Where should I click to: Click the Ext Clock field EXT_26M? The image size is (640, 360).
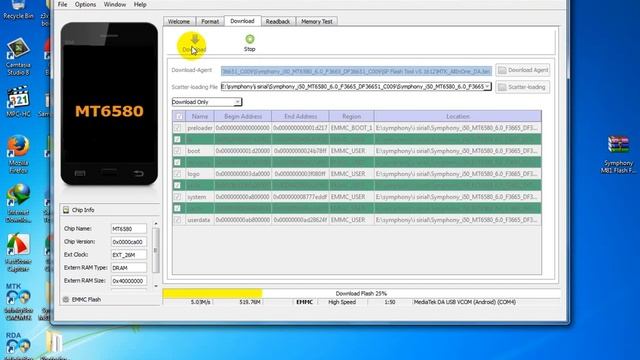[129, 255]
